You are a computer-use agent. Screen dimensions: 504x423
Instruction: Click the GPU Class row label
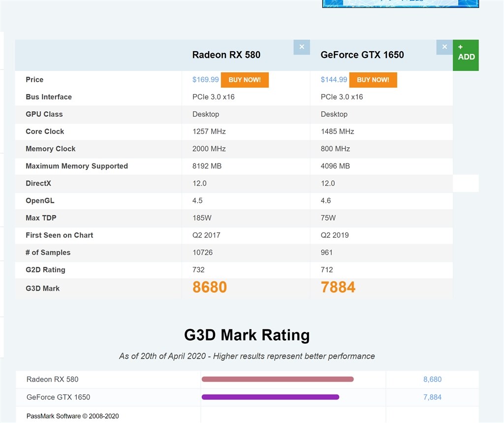pos(44,114)
